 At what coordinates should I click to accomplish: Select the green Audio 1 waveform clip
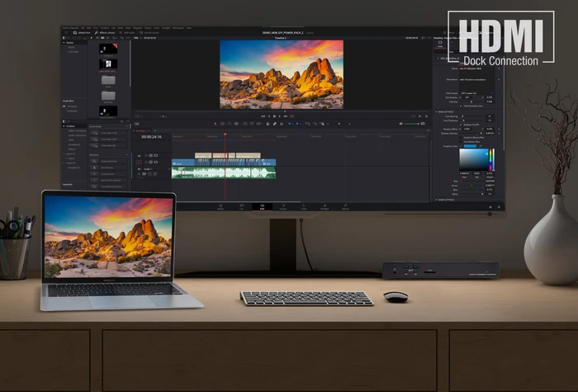click(224, 172)
